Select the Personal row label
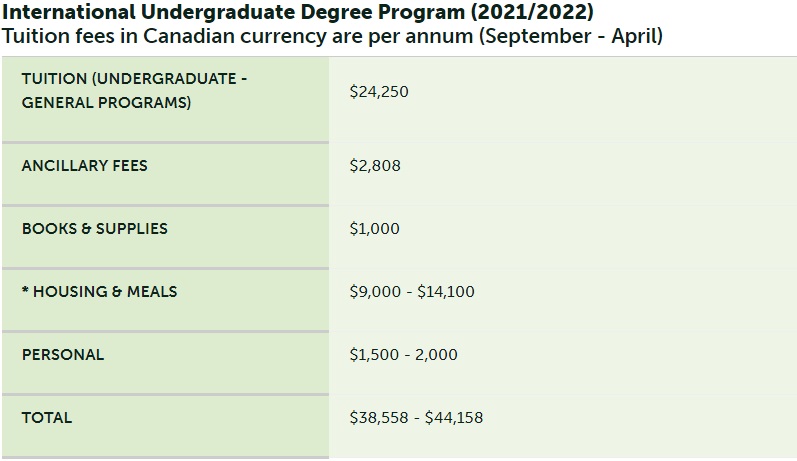 [62, 355]
